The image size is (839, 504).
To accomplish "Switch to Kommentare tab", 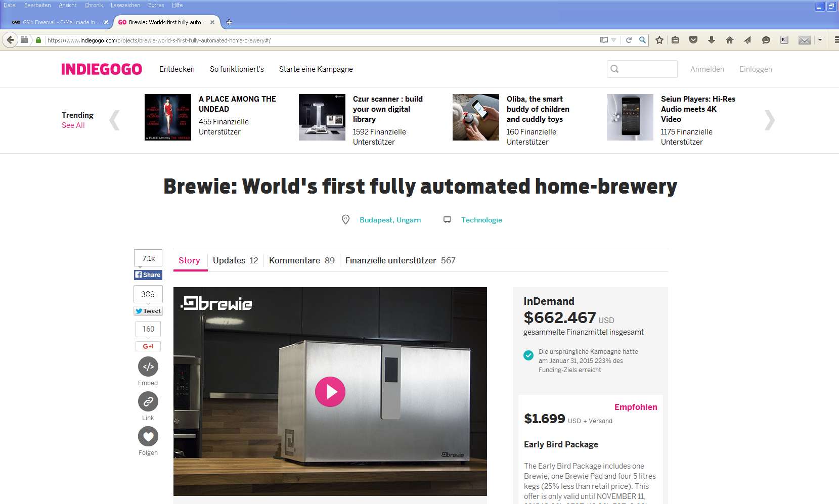I will coord(302,260).
